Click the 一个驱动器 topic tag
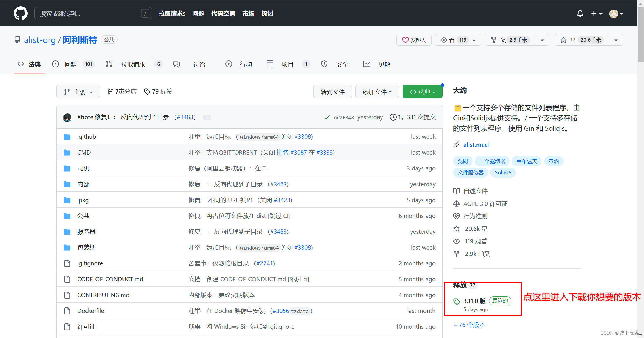Screen dimensions: 644x338 click(x=492, y=161)
